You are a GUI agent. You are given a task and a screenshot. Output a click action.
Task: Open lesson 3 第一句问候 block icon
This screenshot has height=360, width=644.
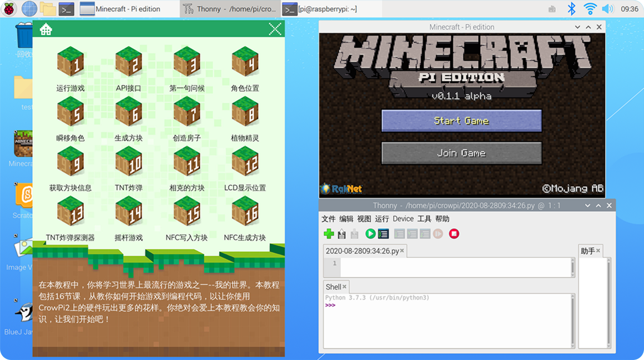coord(187,62)
